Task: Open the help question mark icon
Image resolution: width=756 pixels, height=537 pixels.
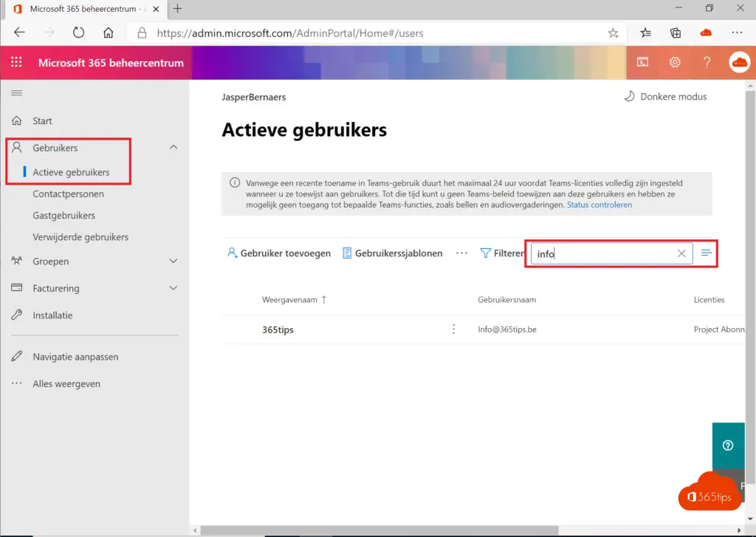Action: [707, 62]
